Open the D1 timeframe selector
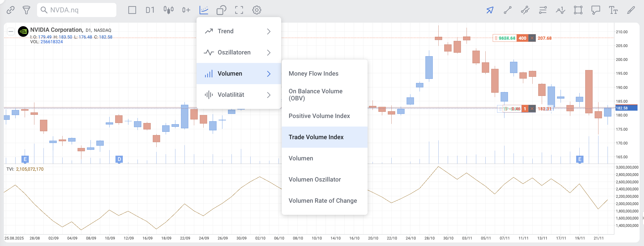644x246 pixels. tap(150, 10)
